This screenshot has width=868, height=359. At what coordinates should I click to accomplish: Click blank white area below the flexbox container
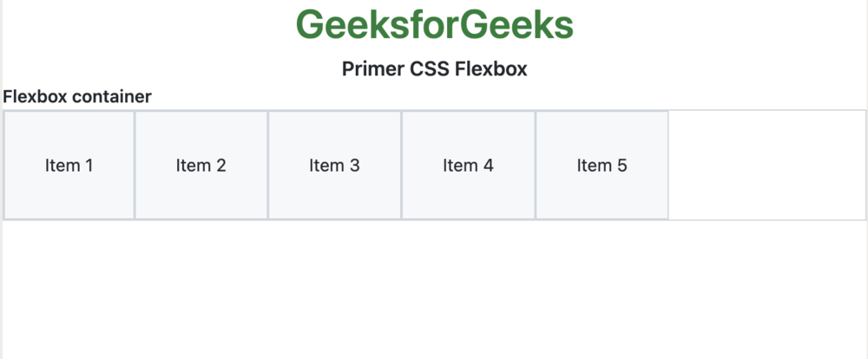pyautogui.click(x=434, y=290)
